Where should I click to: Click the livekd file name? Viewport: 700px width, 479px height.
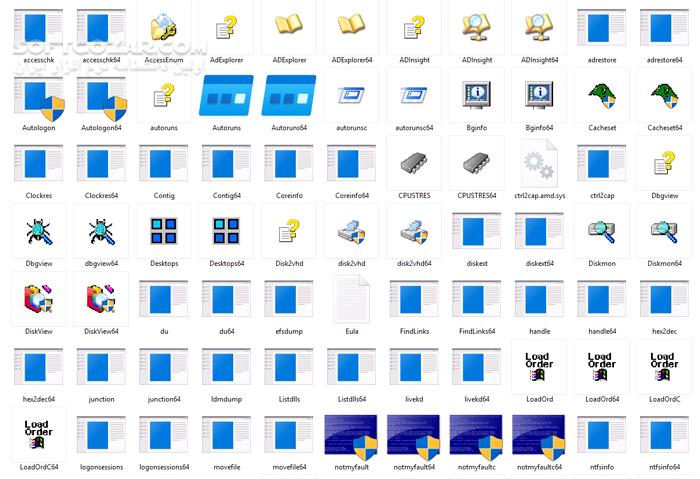(x=414, y=399)
